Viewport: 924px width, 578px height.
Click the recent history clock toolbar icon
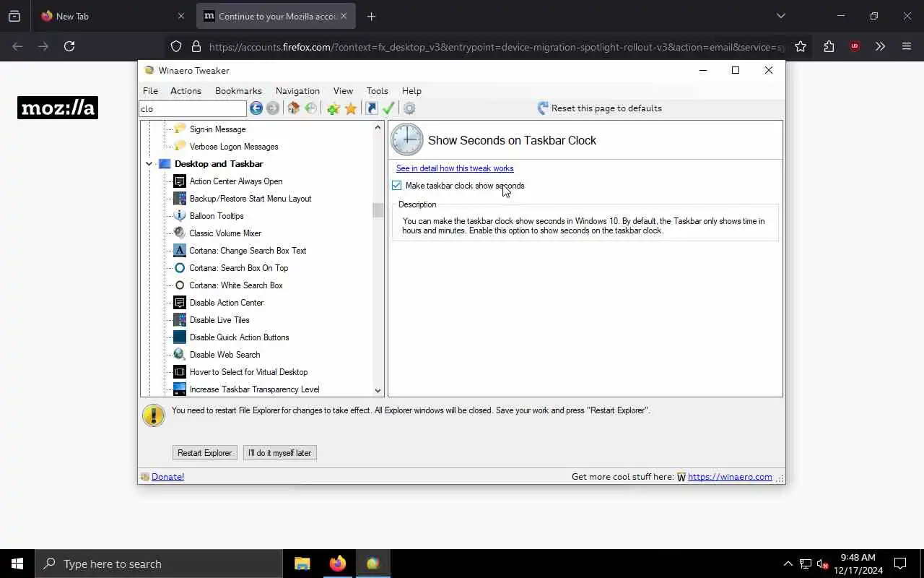[x=311, y=108]
